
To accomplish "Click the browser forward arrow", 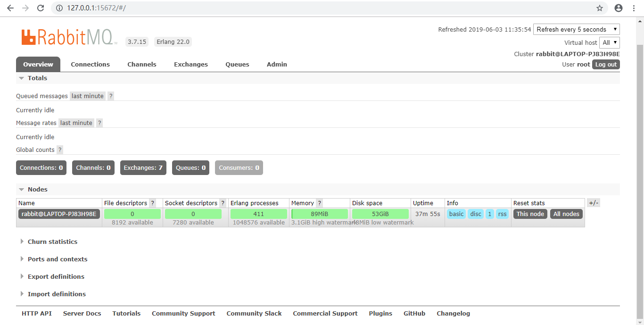I will point(25,8).
